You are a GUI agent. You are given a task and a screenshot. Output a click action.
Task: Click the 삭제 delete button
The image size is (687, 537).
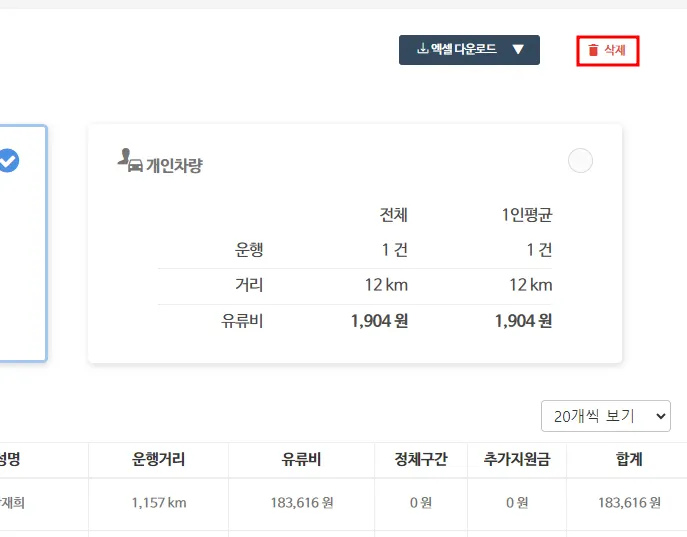click(608, 51)
